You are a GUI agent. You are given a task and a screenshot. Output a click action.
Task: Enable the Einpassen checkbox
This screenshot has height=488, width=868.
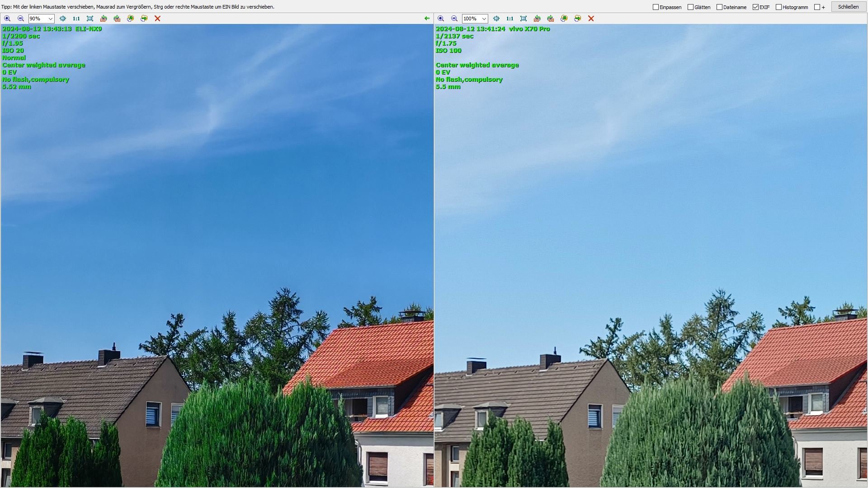pyautogui.click(x=656, y=7)
